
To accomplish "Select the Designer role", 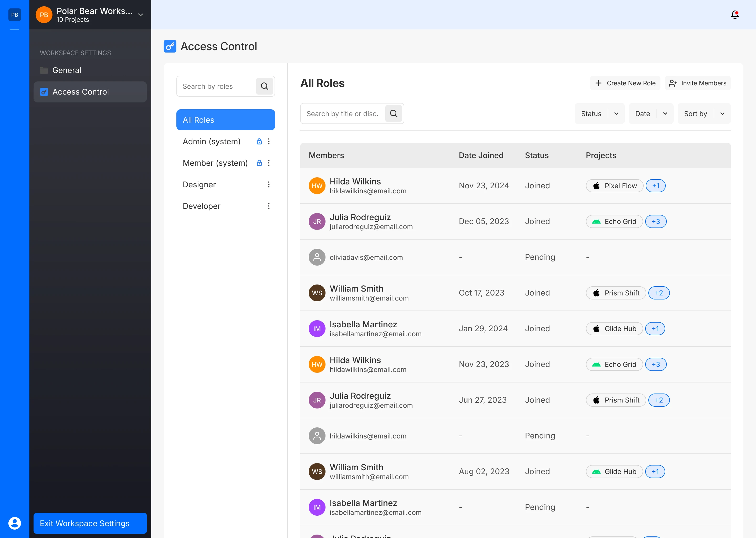I will (x=199, y=184).
